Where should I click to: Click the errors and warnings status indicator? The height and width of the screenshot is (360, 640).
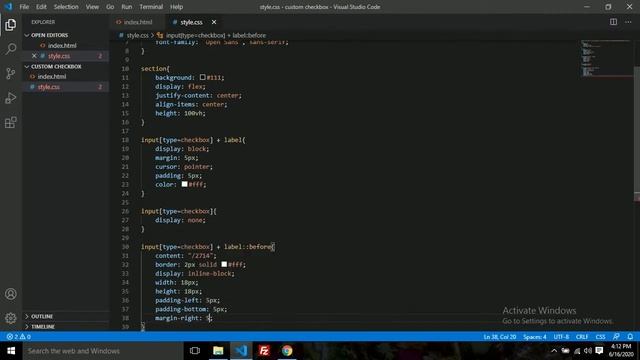pos(19,337)
